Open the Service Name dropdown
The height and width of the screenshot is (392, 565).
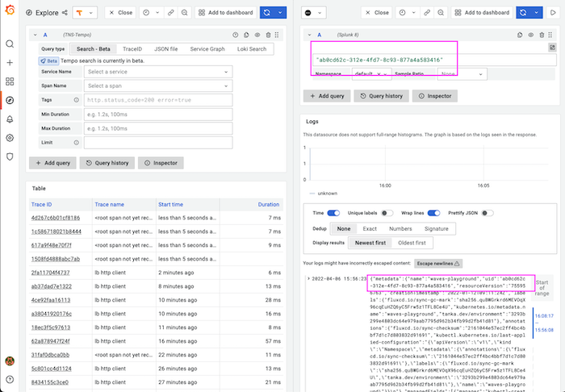coord(157,72)
